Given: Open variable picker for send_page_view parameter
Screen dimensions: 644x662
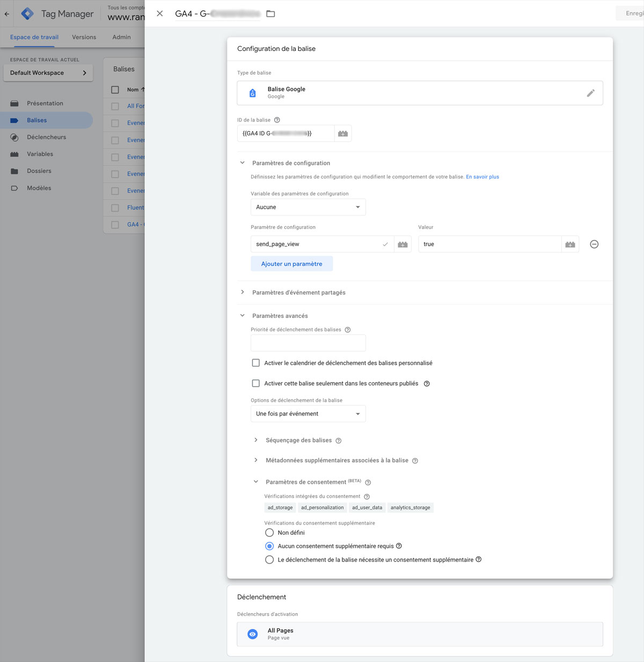Looking at the screenshot, I should (402, 244).
